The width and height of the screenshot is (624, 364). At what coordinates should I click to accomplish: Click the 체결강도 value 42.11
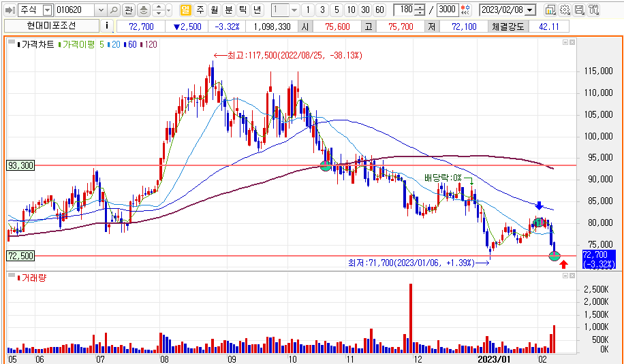[x=548, y=27]
